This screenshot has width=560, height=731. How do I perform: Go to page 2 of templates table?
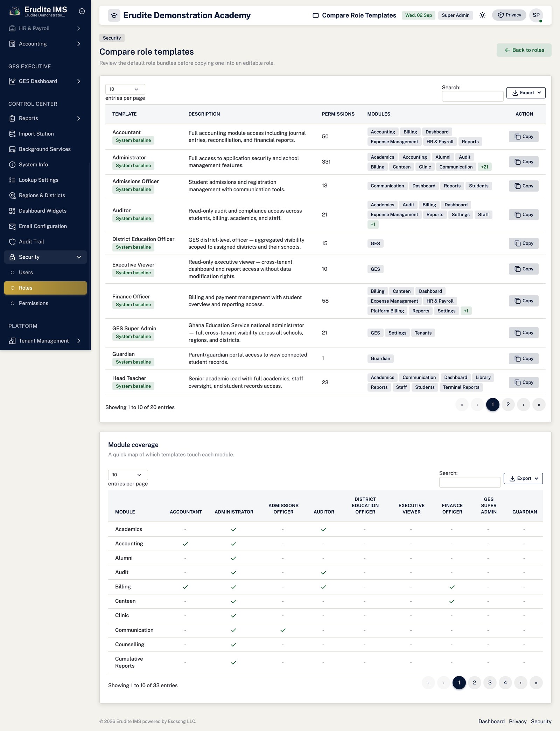point(508,405)
